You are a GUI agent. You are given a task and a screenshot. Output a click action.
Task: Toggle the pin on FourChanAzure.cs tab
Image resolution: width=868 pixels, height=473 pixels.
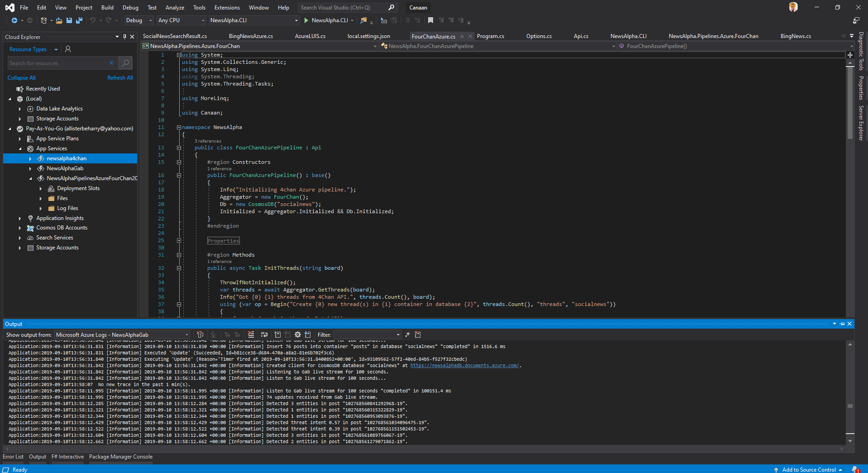coord(462,36)
